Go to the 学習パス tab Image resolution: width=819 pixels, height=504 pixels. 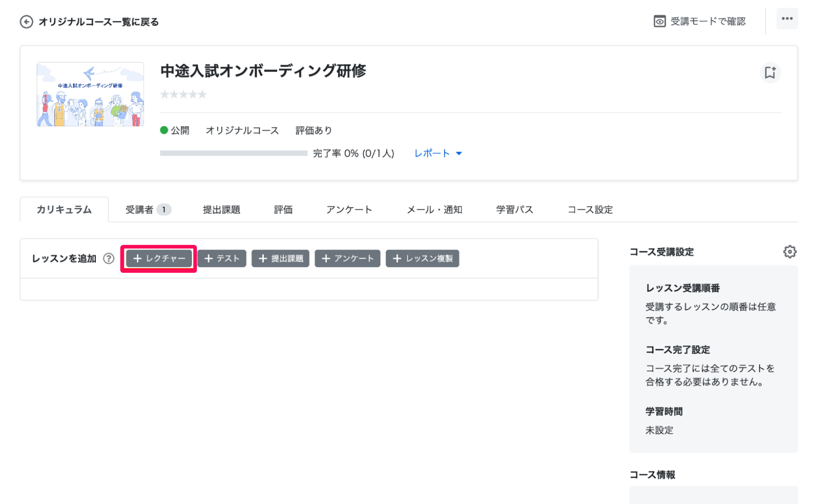click(x=515, y=209)
